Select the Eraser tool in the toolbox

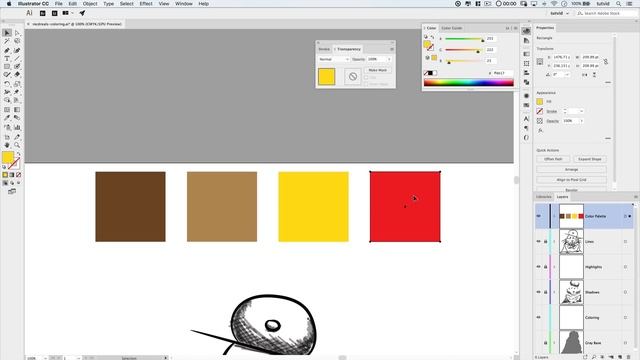pos(17,75)
